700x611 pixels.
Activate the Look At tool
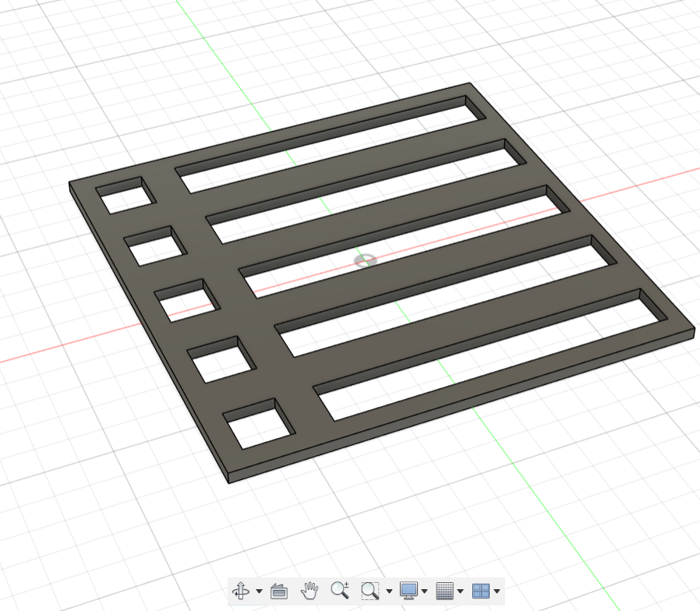pyautogui.click(x=279, y=591)
